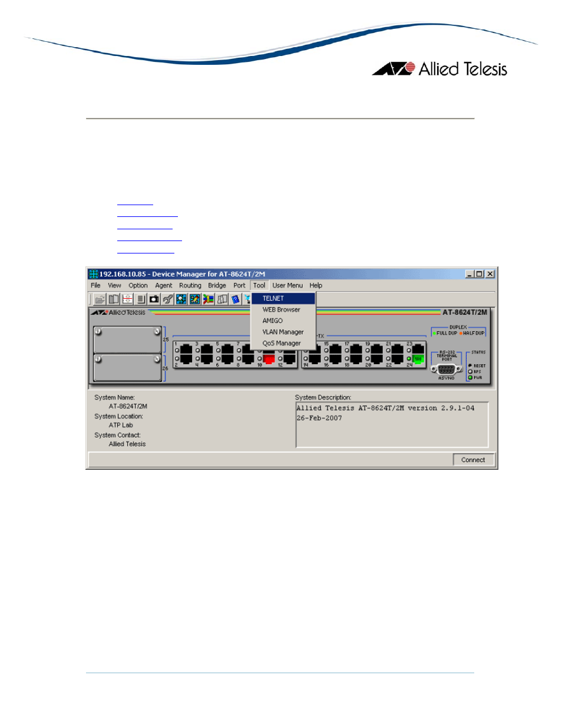562x728 pixels.
Task: Click expansion slot 25 blank panel
Action: (127, 340)
